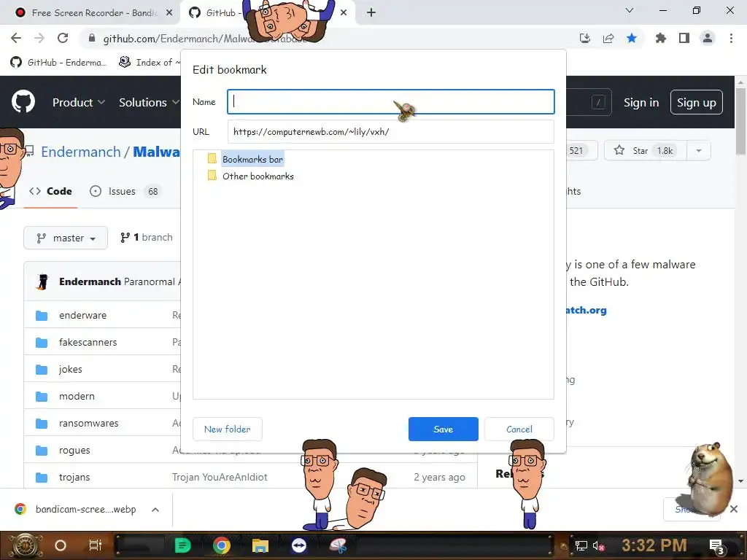This screenshot has width=747, height=560.
Task: Click the Cortana circle on taskbar
Action: tap(60, 545)
